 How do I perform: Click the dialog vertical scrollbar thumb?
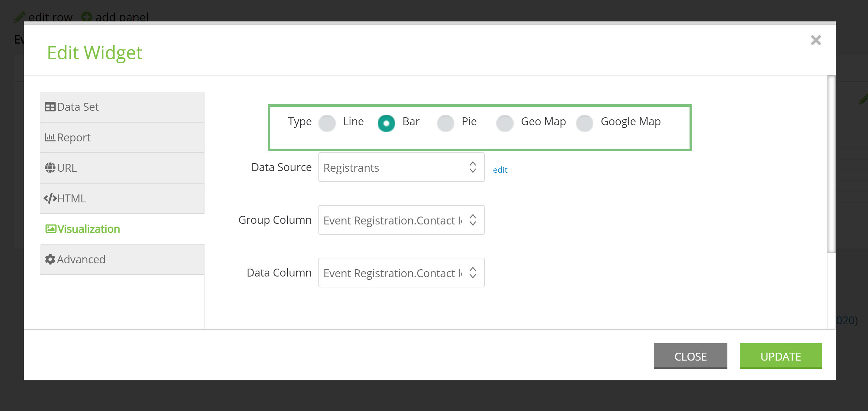831,164
